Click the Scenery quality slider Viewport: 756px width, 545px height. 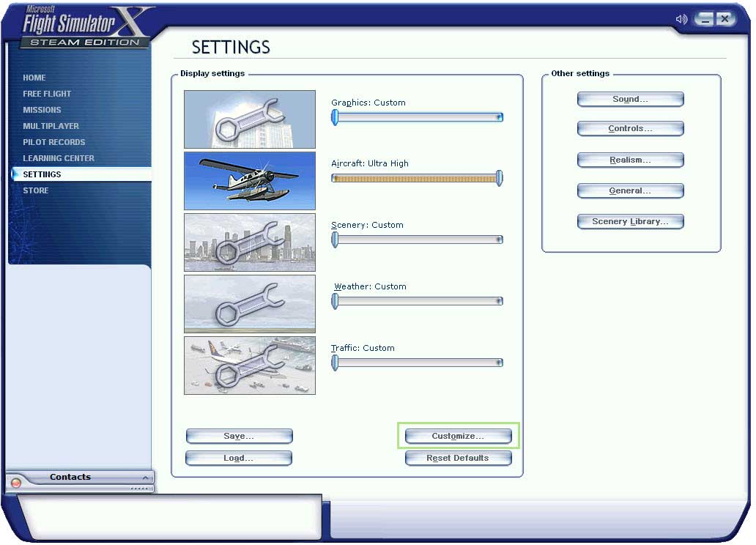(x=417, y=240)
